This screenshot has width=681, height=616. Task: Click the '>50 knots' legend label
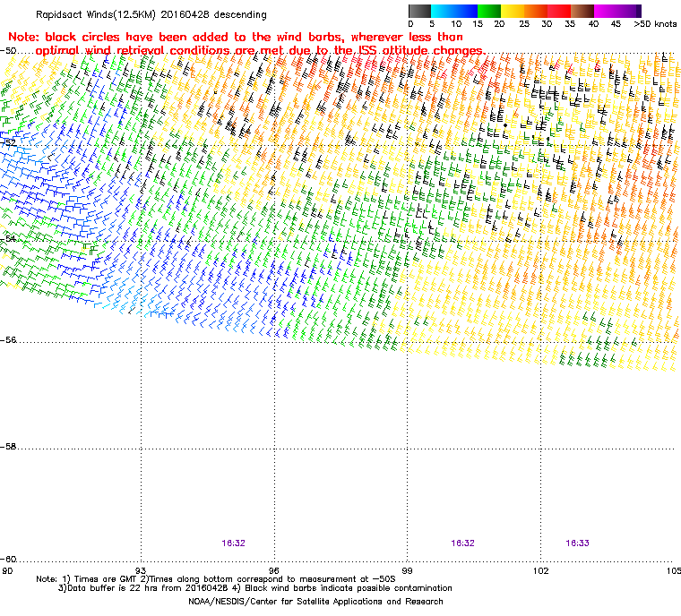tap(655, 24)
